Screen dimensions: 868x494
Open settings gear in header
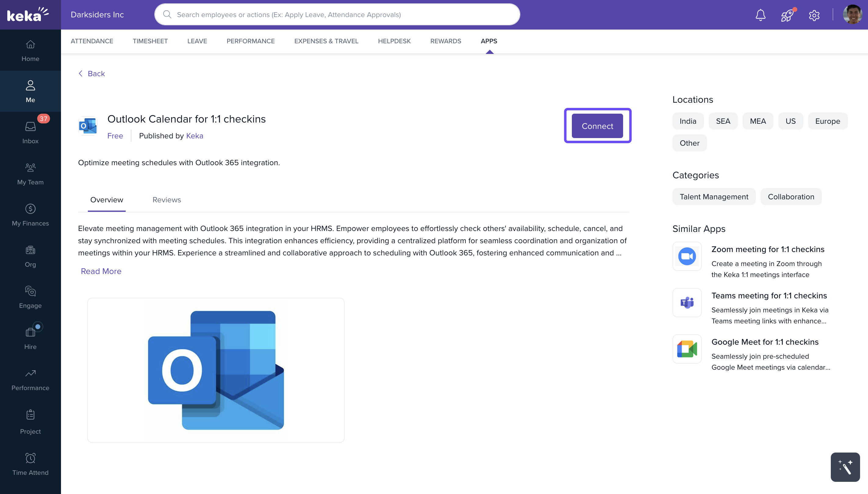pyautogui.click(x=814, y=15)
